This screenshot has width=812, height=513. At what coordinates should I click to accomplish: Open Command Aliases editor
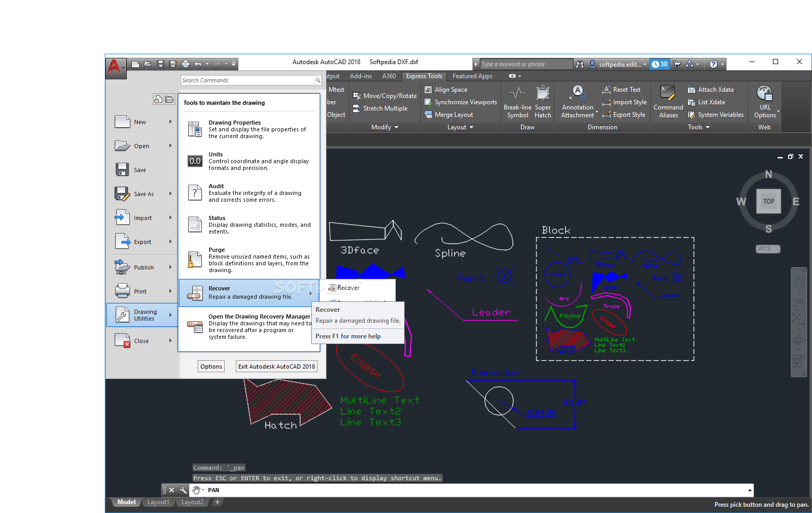point(668,102)
